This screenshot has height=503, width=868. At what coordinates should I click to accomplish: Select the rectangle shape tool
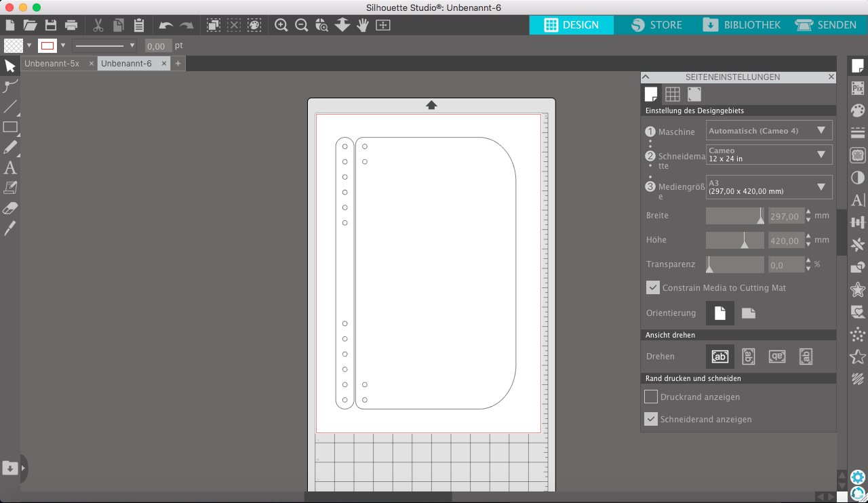tap(10, 127)
